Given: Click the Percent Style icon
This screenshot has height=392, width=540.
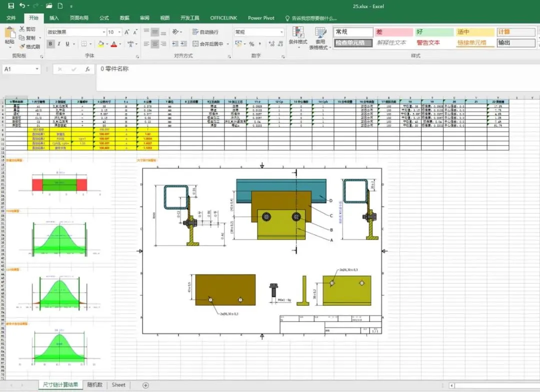Looking at the screenshot, I should click(251, 43).
